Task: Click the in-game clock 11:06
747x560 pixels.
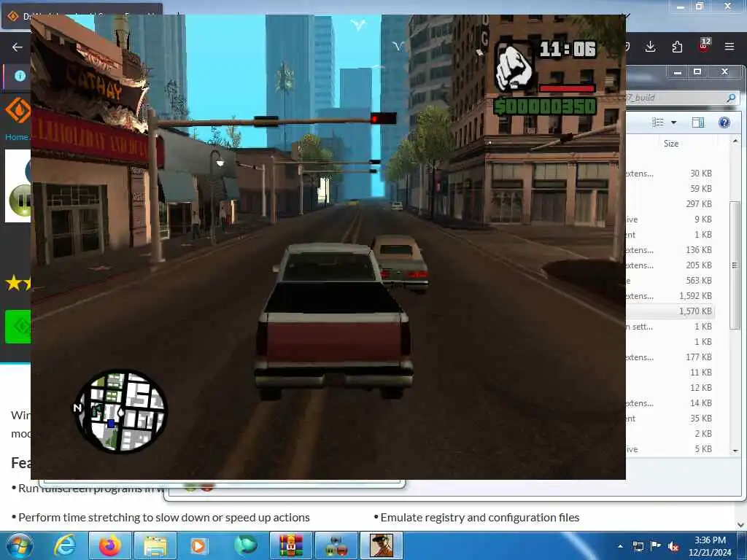Action: coord(568,49)
